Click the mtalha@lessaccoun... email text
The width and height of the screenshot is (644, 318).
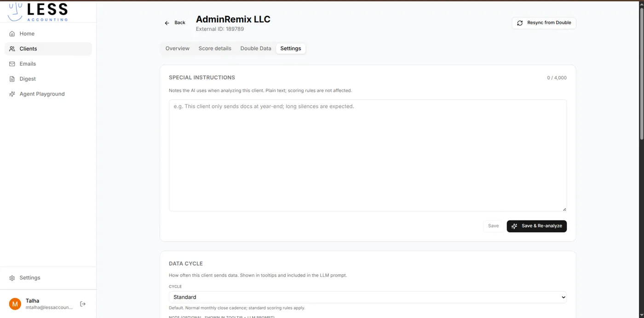(x=49, y=307)
